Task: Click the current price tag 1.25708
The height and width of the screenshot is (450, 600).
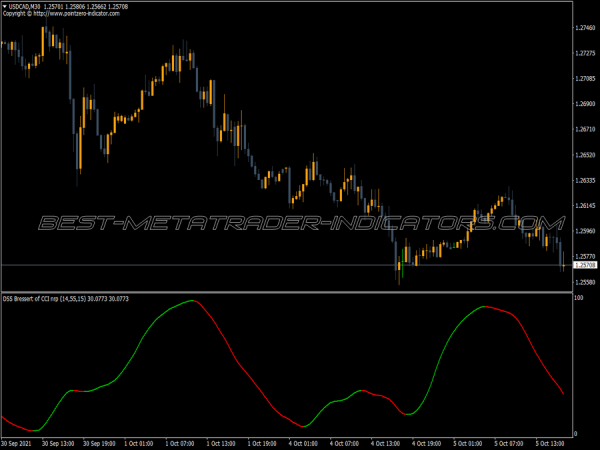Action: 586,265
